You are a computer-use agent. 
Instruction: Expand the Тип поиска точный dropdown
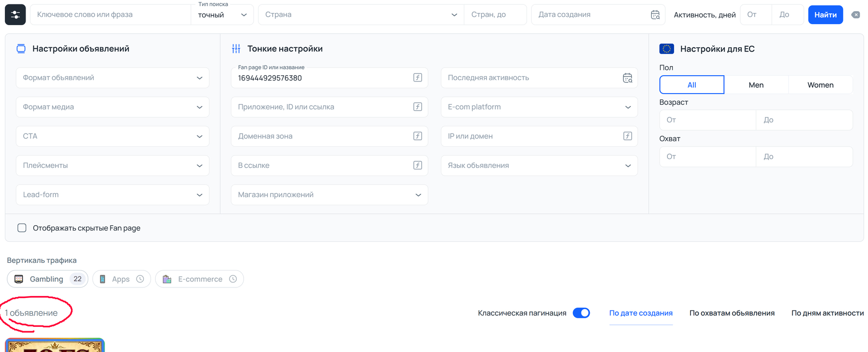tap(222, 15)
